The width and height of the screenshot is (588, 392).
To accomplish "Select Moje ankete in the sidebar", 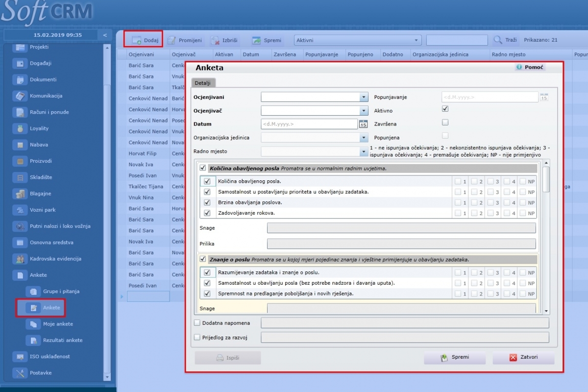I will coord(58,324).
